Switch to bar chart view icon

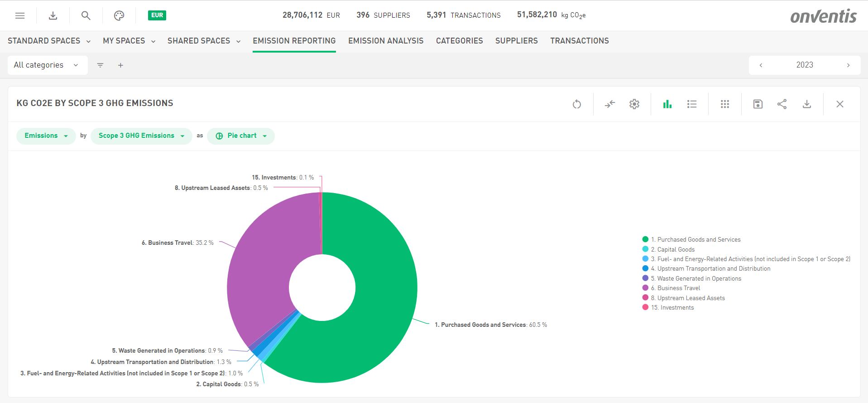[667, 104]
